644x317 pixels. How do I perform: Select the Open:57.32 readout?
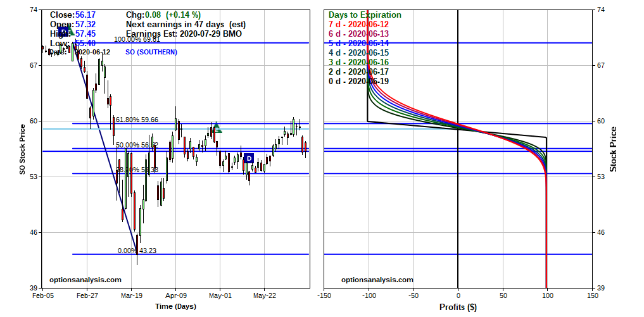pyautogui.click(x=73, y=25)
